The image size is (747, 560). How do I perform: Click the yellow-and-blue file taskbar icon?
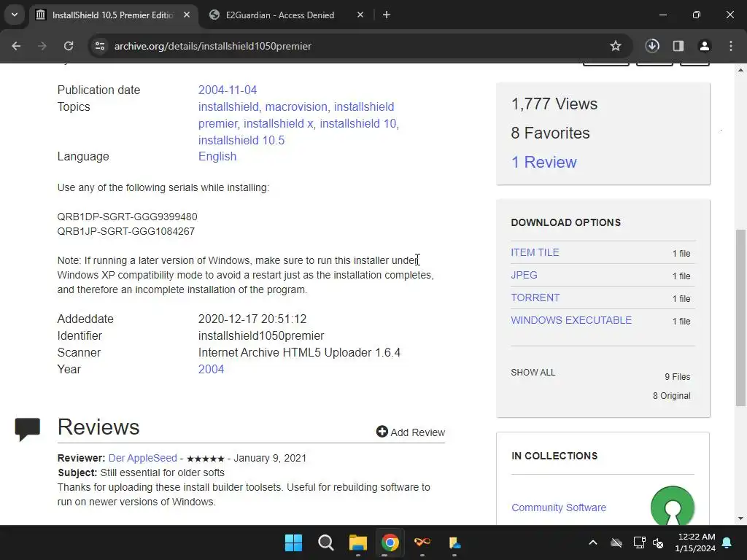pyautogui.click(x=454, y=542)
